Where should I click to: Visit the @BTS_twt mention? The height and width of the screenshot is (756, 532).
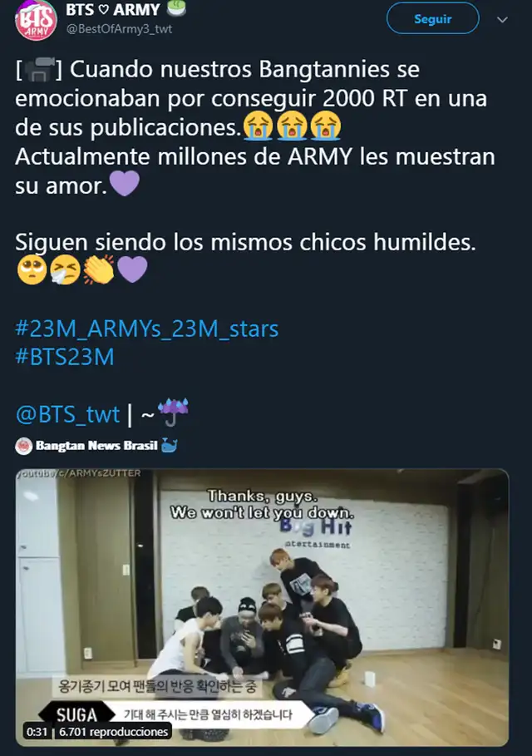click(67, 415)
